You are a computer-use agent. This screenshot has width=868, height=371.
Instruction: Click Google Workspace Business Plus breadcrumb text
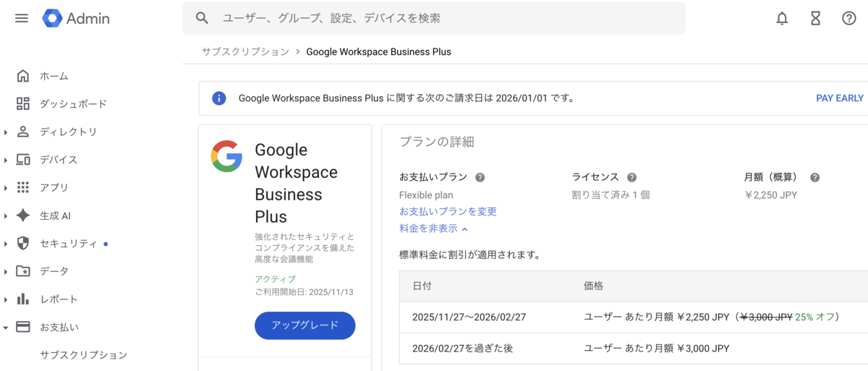coord(378,52)
